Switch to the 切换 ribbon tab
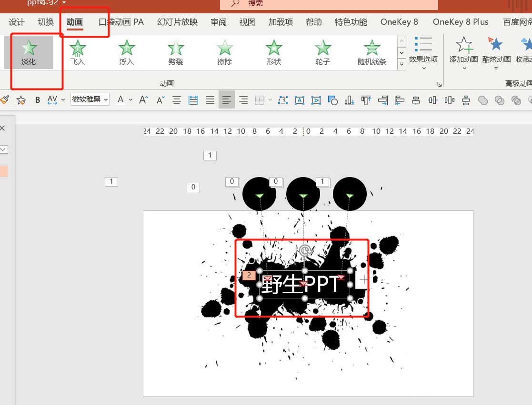The image size is (532, 405). tap(46, 22)
